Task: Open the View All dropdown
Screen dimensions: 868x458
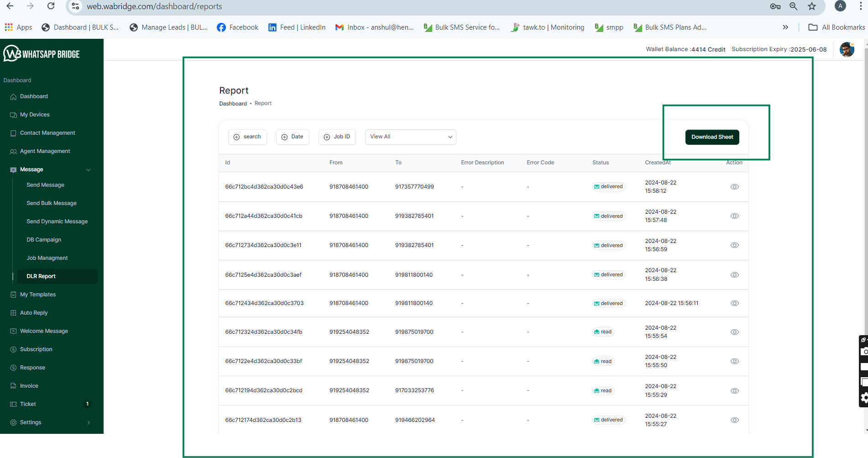Action: (411, 137)
